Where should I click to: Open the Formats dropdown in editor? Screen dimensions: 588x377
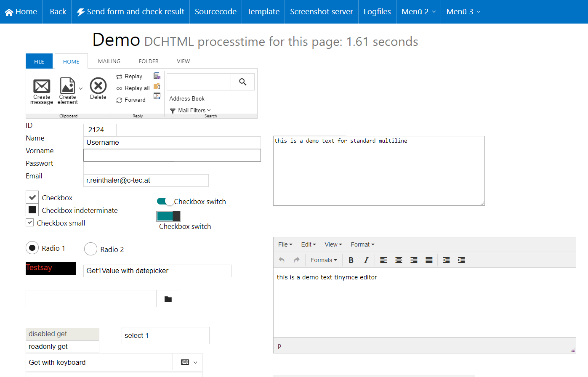[x=323, y=260]
